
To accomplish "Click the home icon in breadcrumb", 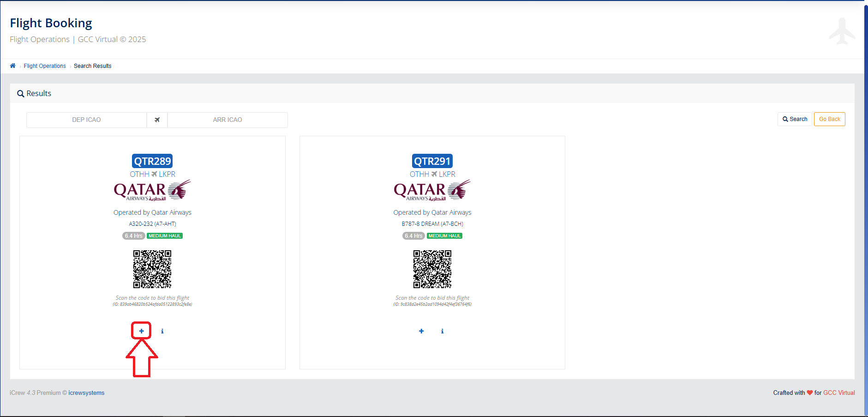I will click(13, 66).
